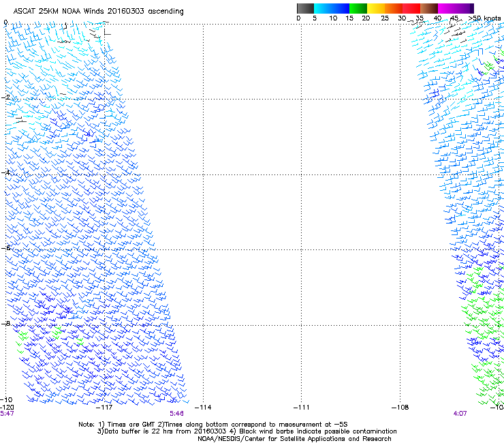This screenshot has height=443, width=504.
Task: Click the '-114' longitude axis label
Action: point(203,408)
